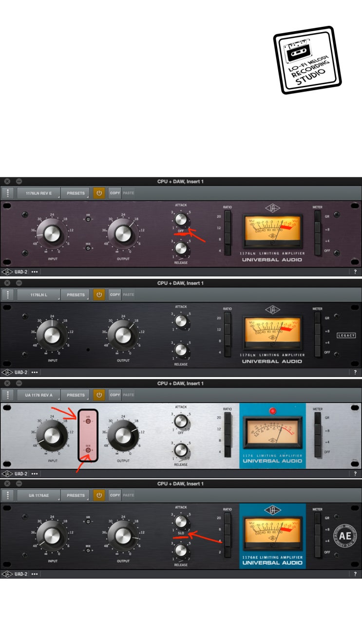
Task: Click the HR screw on 1176LN REV E
Action: [x=88, y=220]
